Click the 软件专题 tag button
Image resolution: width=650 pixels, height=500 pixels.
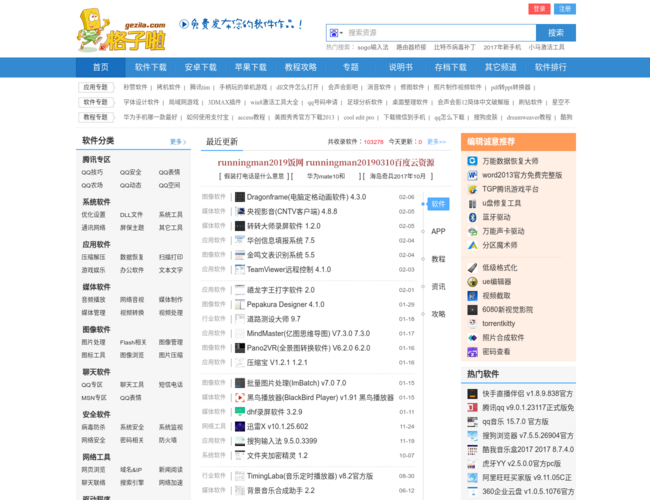click(x=96, y=102)
